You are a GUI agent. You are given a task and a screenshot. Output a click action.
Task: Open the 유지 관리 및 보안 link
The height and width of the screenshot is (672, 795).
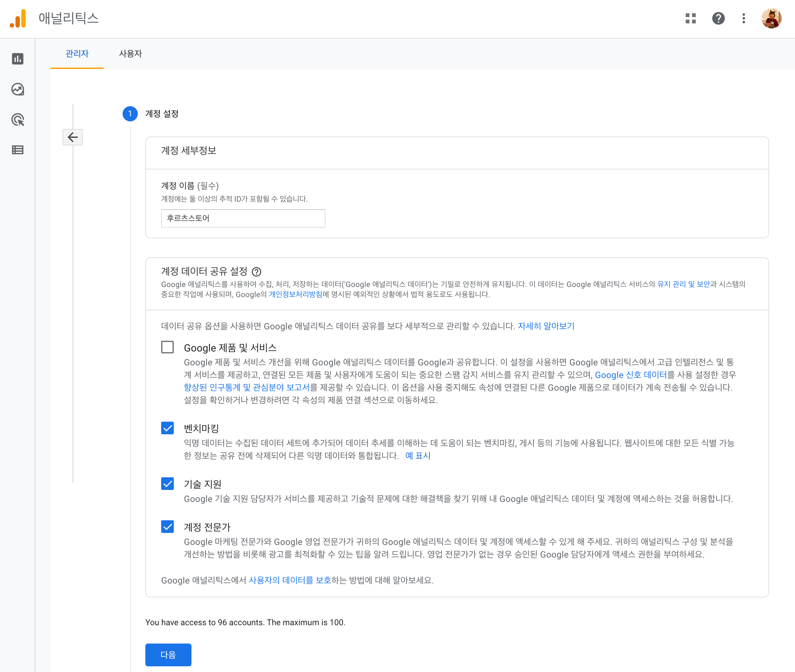pos(684,284)
